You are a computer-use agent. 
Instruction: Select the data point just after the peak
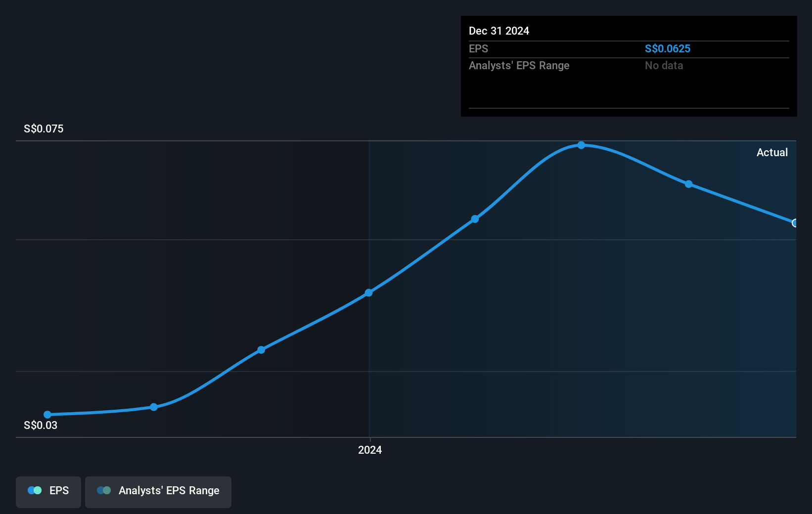688,184
